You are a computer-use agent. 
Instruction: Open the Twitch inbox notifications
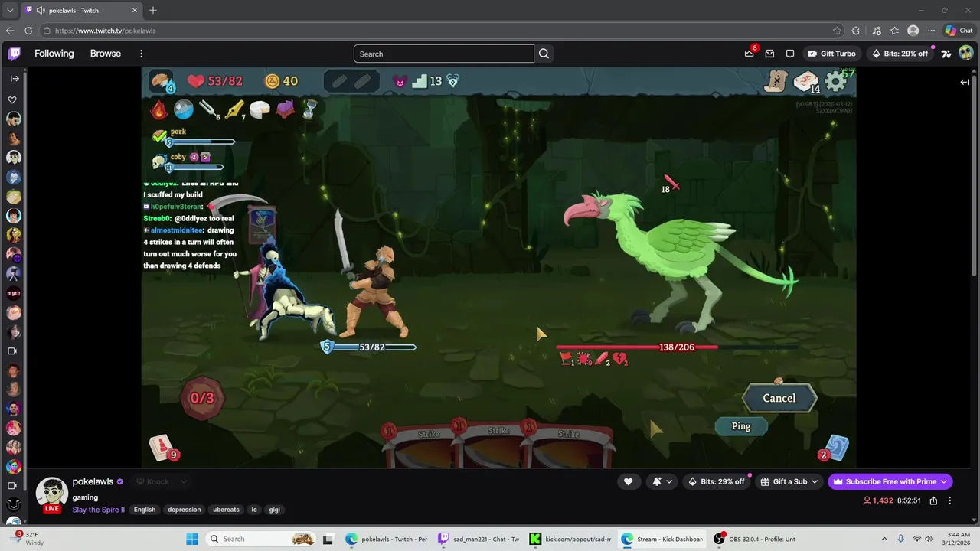pos(769,54)
